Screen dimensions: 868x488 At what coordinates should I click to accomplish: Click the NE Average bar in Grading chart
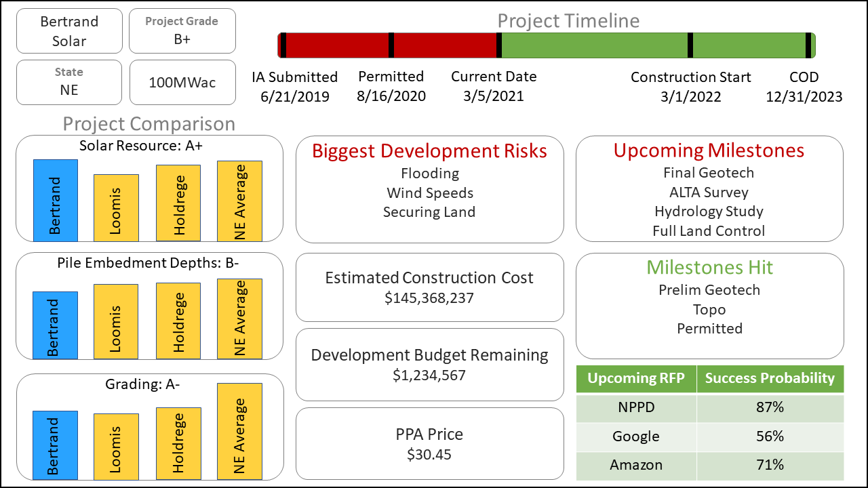pos(239,432)
